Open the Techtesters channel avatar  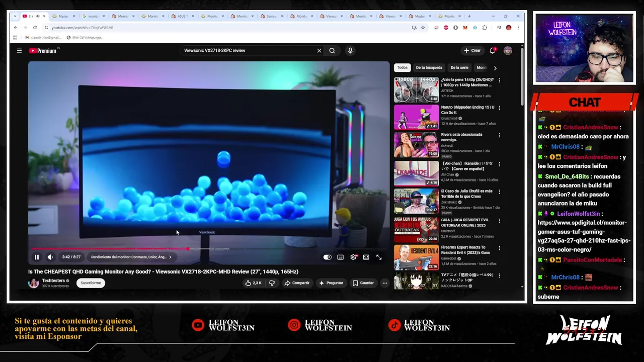pos(34,283)
